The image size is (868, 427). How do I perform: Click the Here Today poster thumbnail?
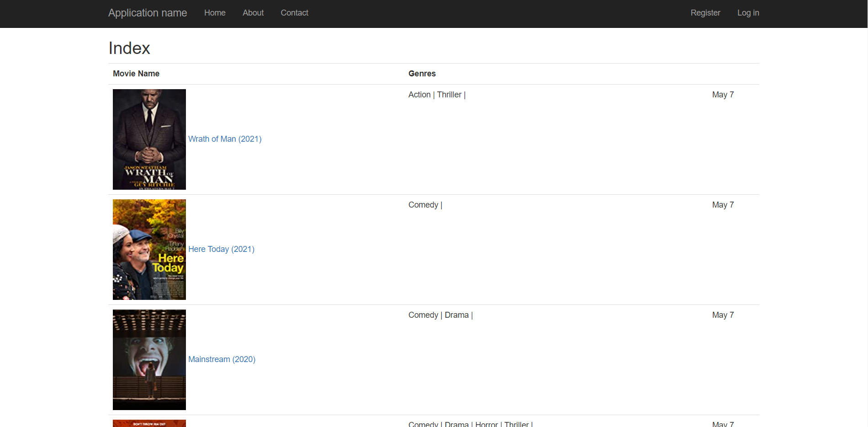(x=149, y=249)
